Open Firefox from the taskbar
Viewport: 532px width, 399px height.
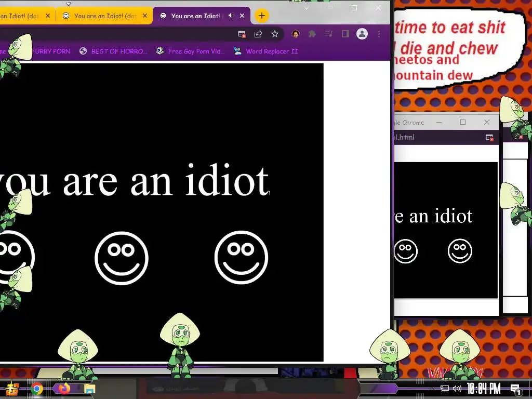coord(64,388)
